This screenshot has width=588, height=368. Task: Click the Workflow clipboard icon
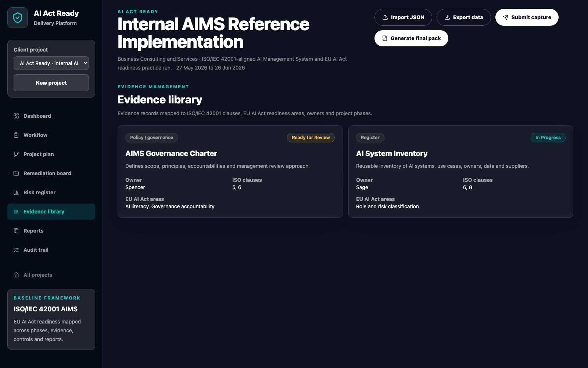[16, 135]
